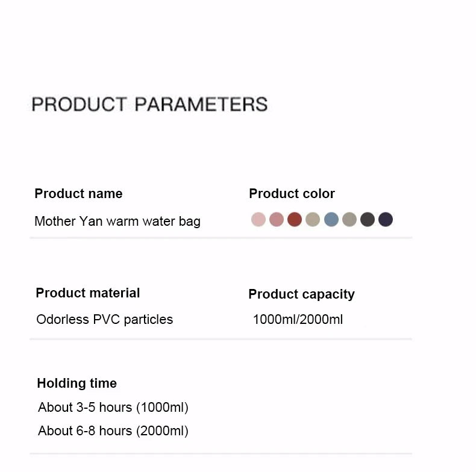This screenshot has width=476, height=472.
Task: Choose the dark red color swatch
Action: [295, 220]
